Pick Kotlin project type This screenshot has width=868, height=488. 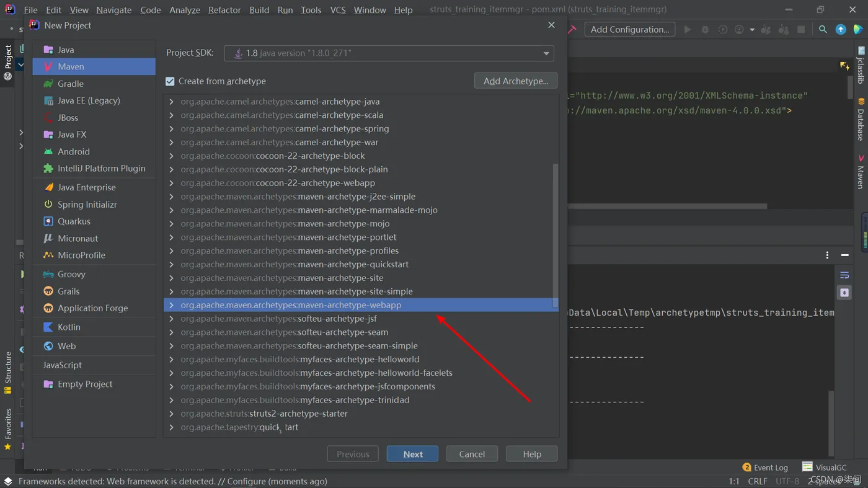(94, 327)
